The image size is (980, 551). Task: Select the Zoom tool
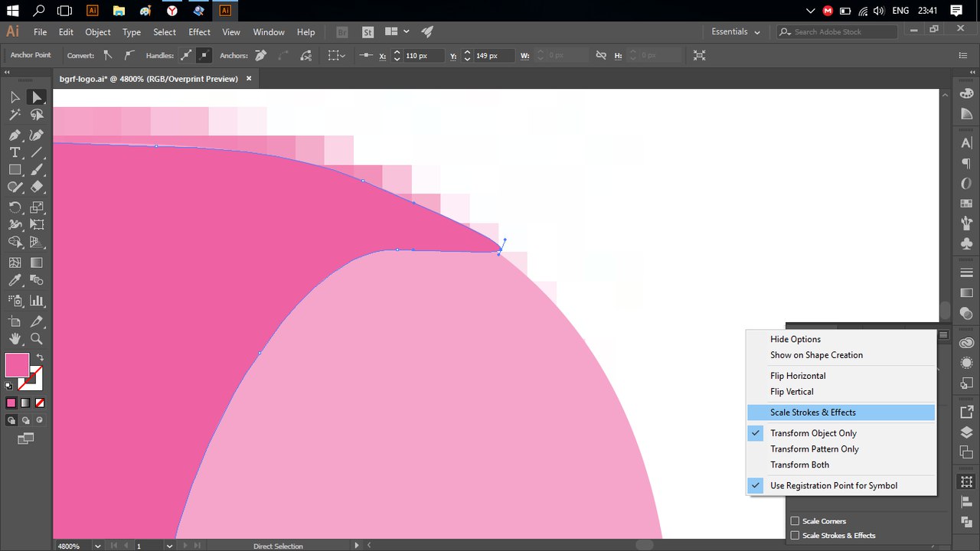tap(36, 339)
